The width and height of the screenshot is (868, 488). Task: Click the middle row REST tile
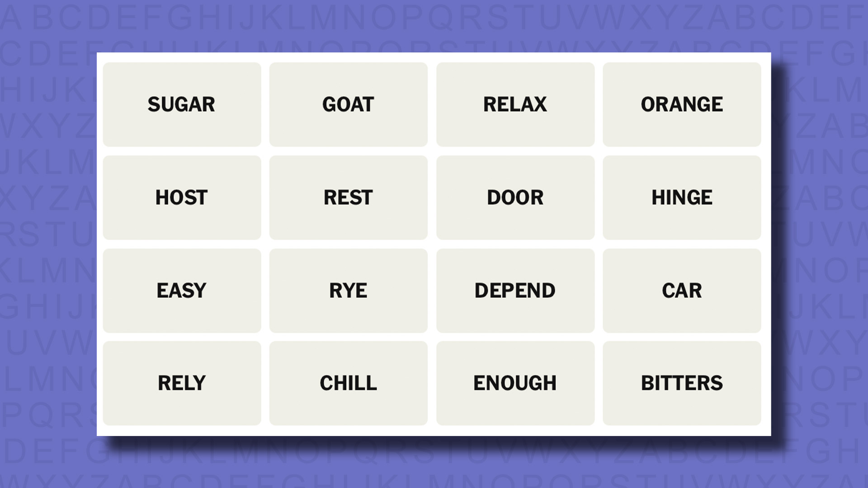[x=348, y=197]
